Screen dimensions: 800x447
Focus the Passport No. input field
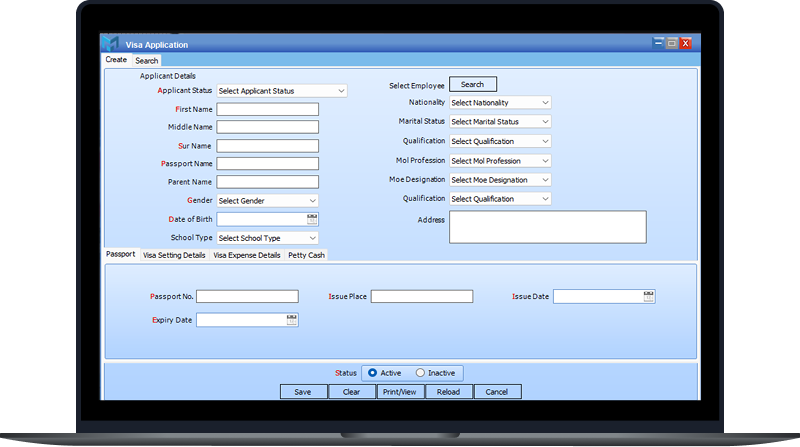coord(247,296)
